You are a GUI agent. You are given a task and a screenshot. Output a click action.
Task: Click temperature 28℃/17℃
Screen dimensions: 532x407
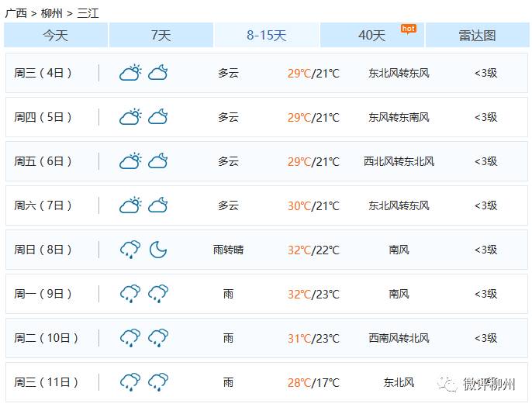(313, 383)
